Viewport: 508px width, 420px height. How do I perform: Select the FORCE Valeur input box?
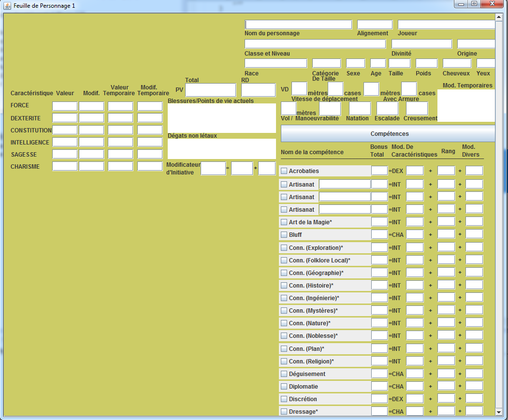(65, 106)
